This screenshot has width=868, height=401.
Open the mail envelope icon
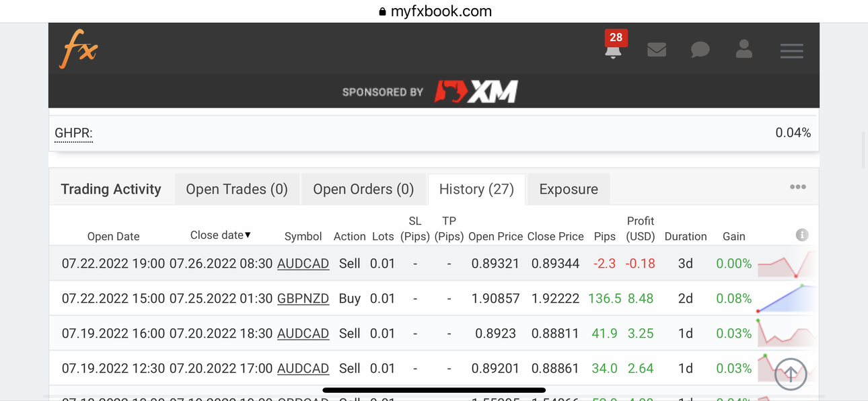coord(657,50)
